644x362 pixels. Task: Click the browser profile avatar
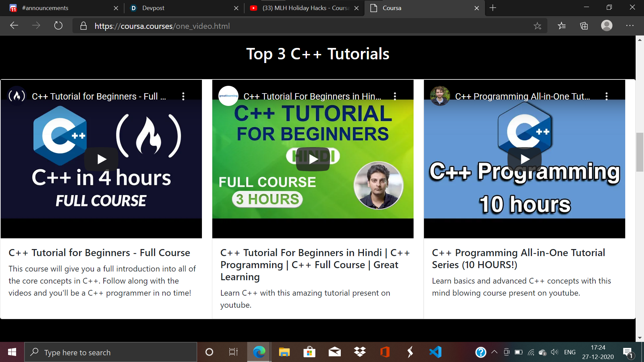(606, 26)
